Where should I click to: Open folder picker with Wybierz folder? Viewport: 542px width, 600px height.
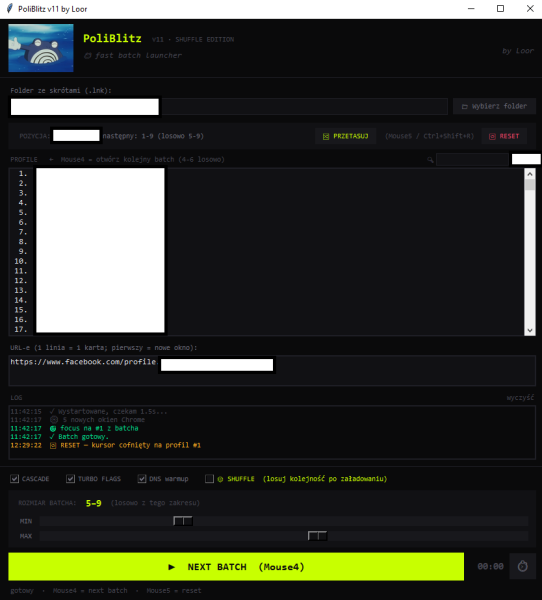point(494,106)
